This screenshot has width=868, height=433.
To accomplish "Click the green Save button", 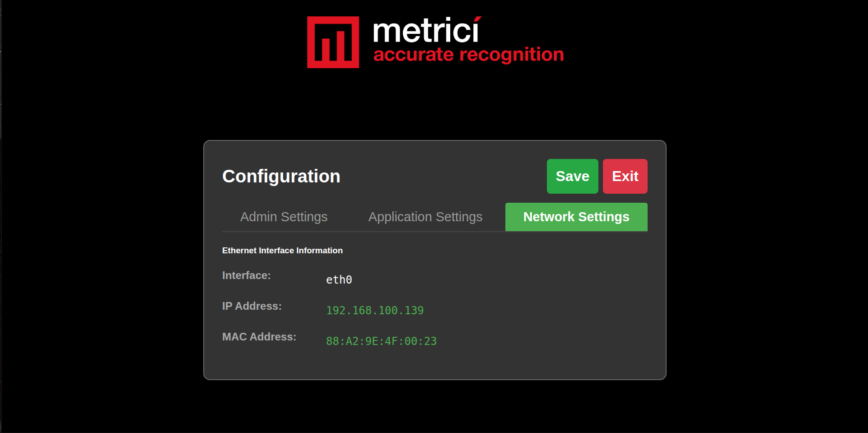I will pos(572,176).
